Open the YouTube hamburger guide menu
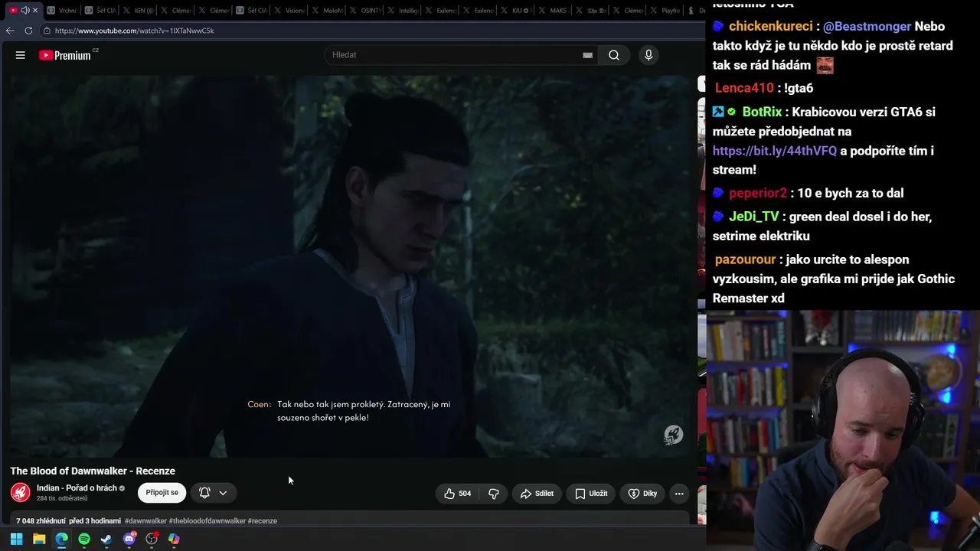Image resolution: width=980 pixels, height=551 pixels. click(x=21, y=55)
